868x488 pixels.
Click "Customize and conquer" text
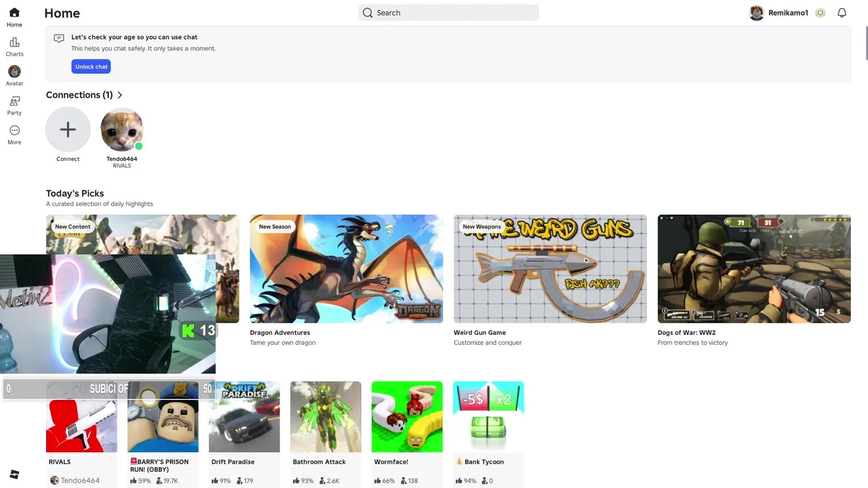coord(488,343)
